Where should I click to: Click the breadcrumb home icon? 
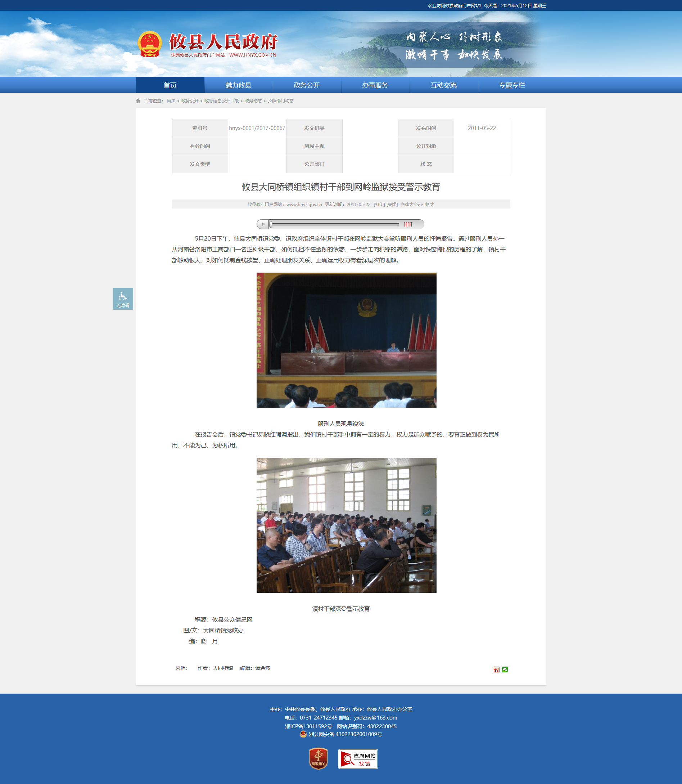click(138, 101)
